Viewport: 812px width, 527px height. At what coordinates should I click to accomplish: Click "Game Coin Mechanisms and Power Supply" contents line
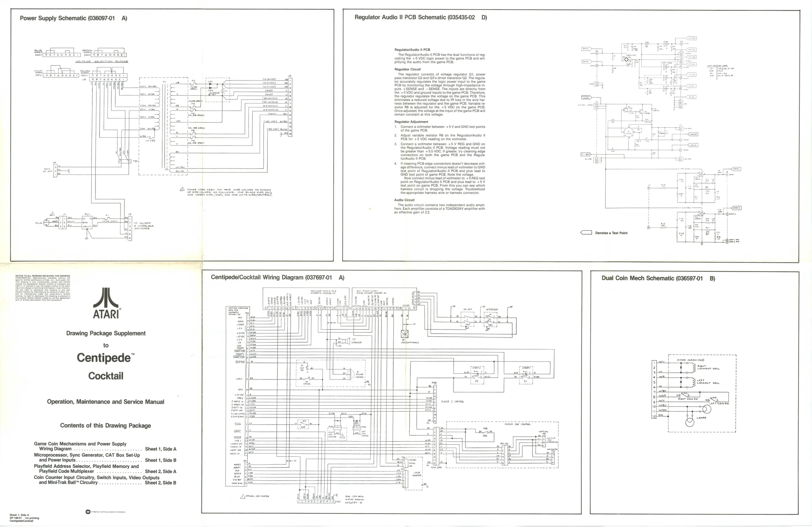pyautogui.click(x=80, y=444)
